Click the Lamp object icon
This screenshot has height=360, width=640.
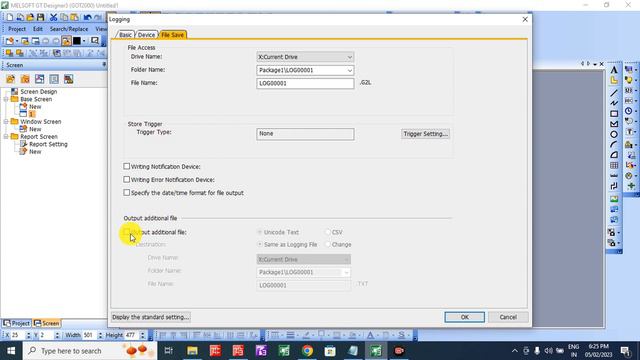pos(629,80)
